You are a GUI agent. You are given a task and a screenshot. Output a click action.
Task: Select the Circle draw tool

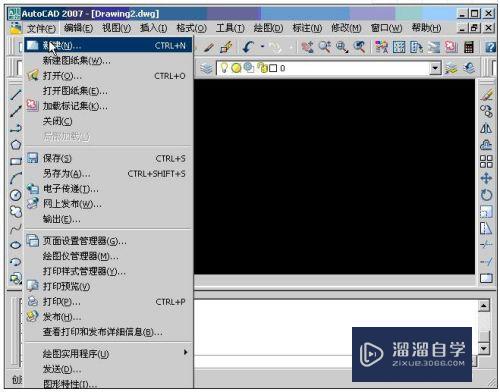tap(15, 195)
